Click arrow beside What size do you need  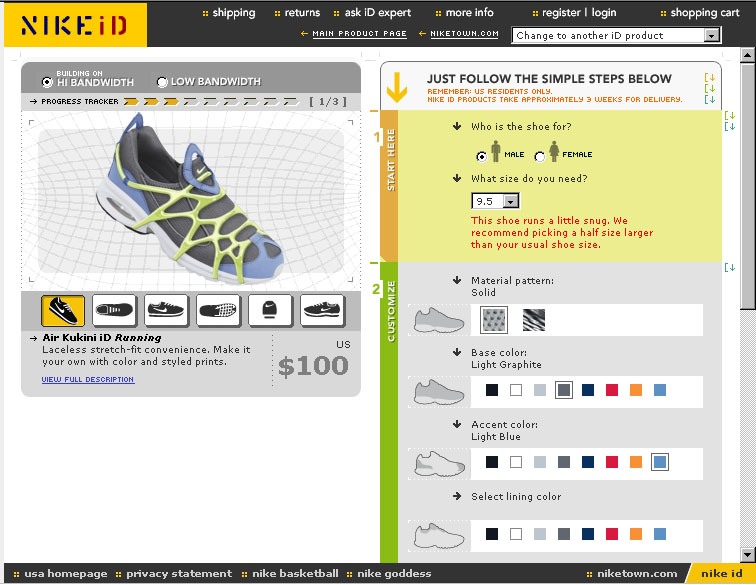pyautogui.click(x=457, y=178)
